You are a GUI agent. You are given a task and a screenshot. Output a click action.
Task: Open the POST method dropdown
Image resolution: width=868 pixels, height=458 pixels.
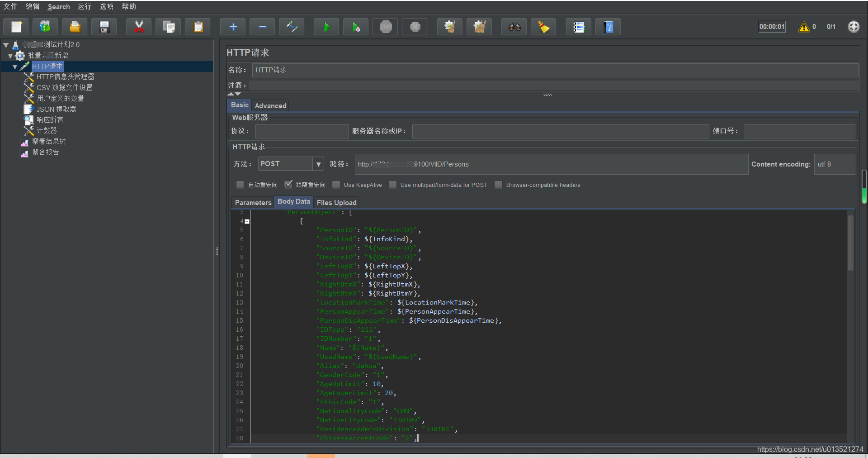point(318,164)
